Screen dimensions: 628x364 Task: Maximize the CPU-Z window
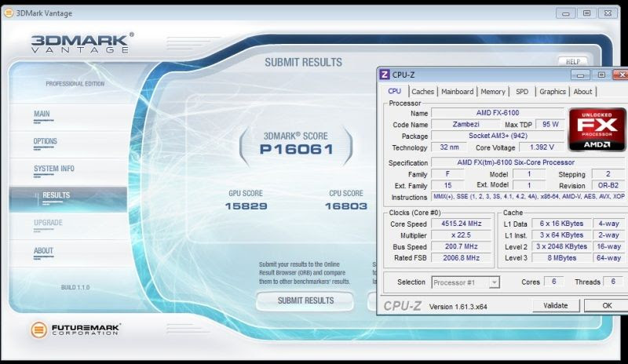click(601, 75)
